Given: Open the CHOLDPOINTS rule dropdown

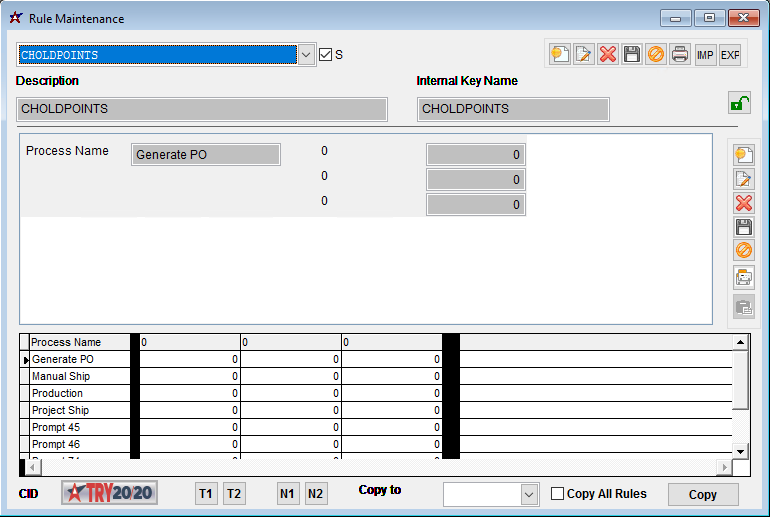Looking at the screenshot, I should [x=307, y=55].
